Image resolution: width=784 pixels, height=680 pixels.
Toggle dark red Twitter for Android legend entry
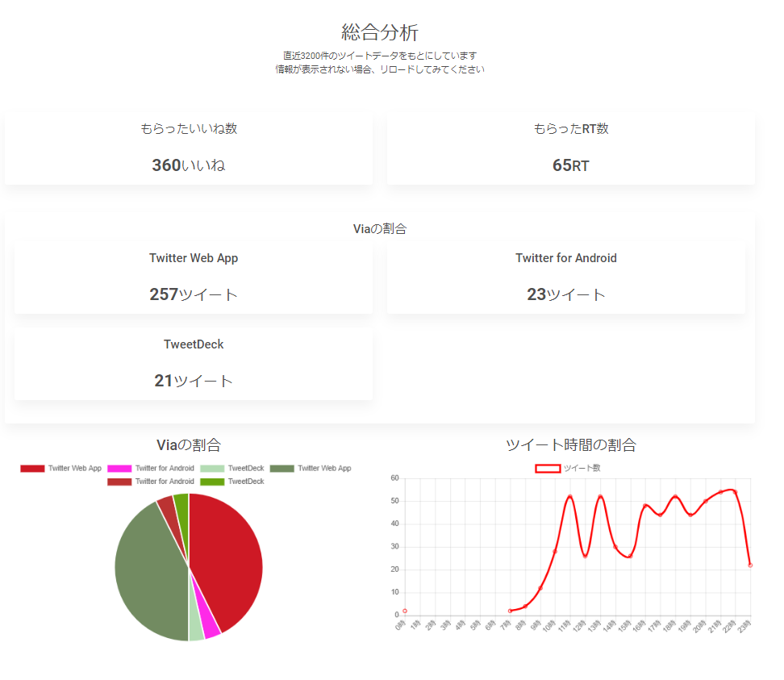pyautogui.click(x=151, y=482)
